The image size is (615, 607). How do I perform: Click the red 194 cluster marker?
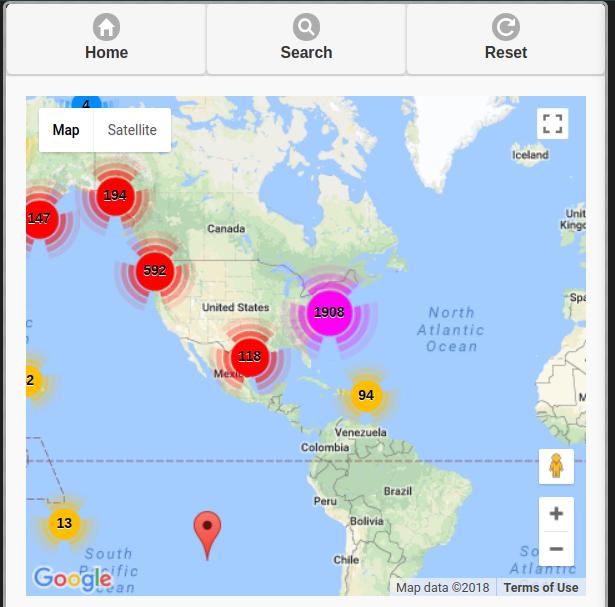[115, 195]
